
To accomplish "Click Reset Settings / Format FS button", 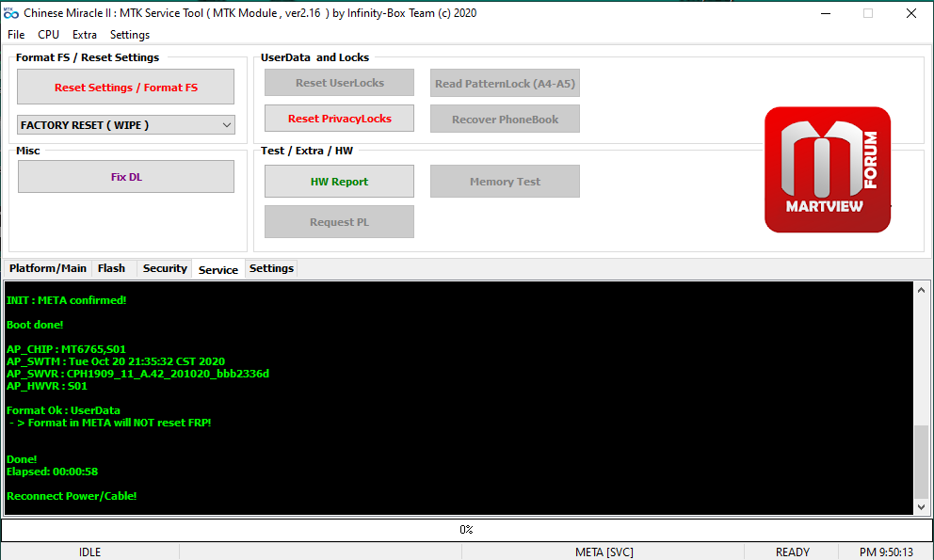I will (x=125, y=87).
